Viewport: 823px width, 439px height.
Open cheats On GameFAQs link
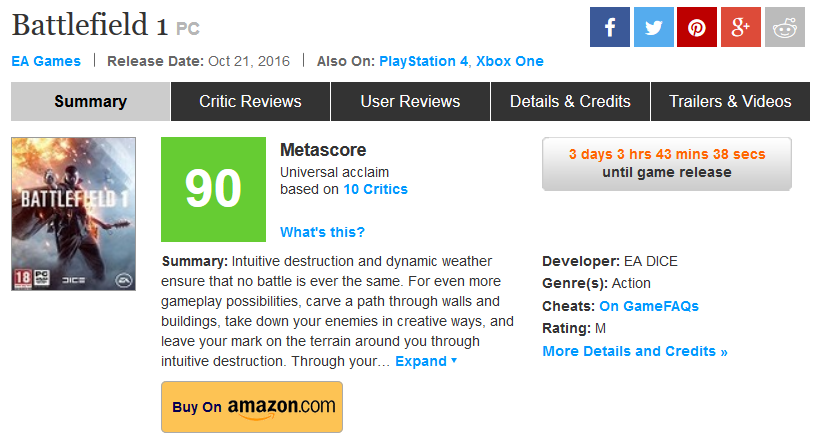(649, 306)
